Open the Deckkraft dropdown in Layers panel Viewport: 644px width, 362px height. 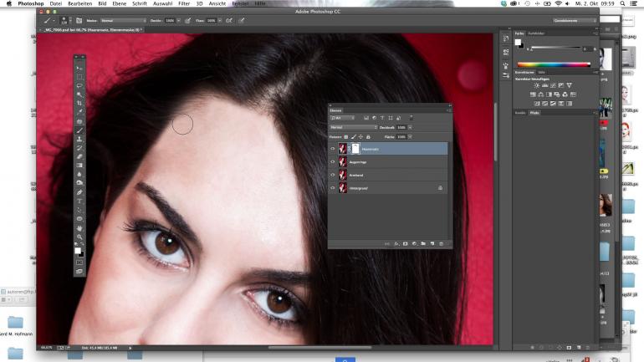(x=410, y=128)
